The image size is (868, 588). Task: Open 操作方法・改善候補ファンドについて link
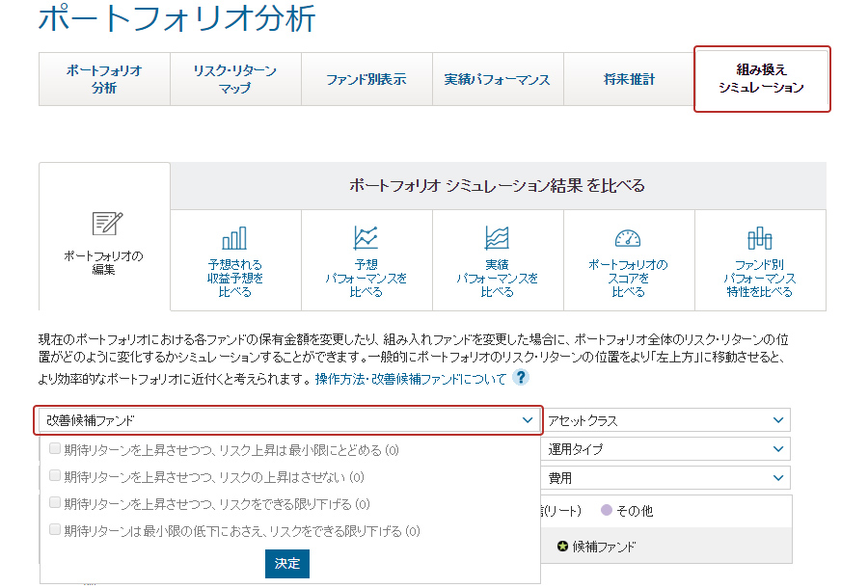click(411, 379)
